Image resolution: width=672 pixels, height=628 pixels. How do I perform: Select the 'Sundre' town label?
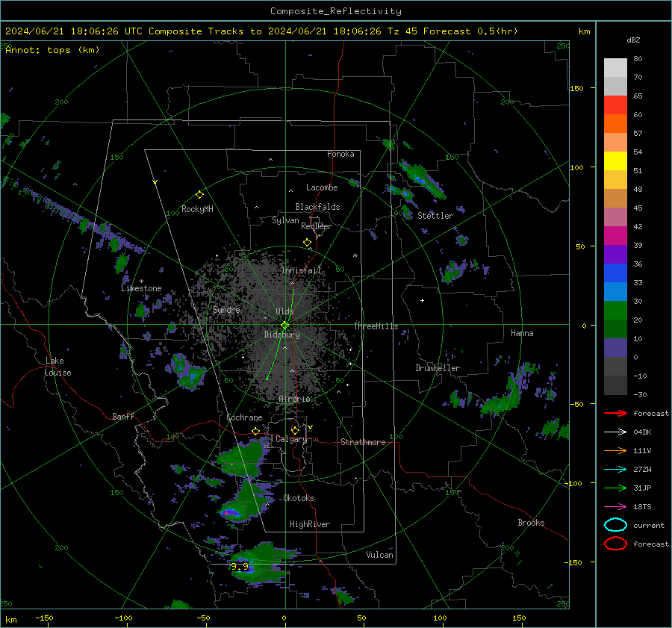[x=226, y=309]
